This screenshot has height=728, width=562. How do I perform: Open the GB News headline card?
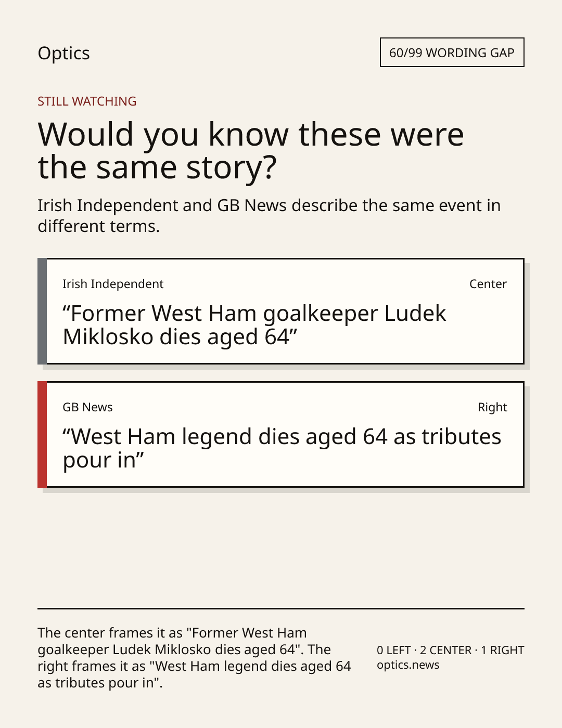[281, 434]
